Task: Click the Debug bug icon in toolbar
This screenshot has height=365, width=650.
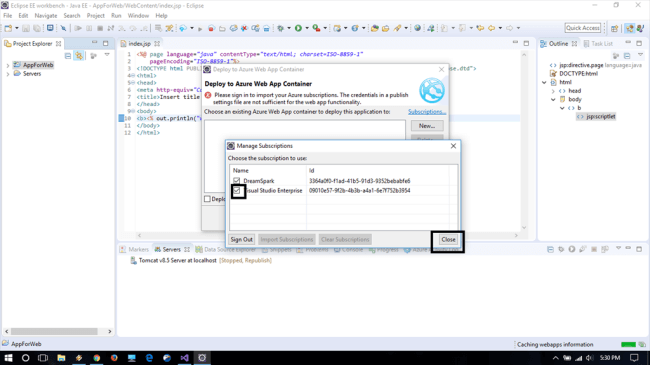Action: coord(281,28)
